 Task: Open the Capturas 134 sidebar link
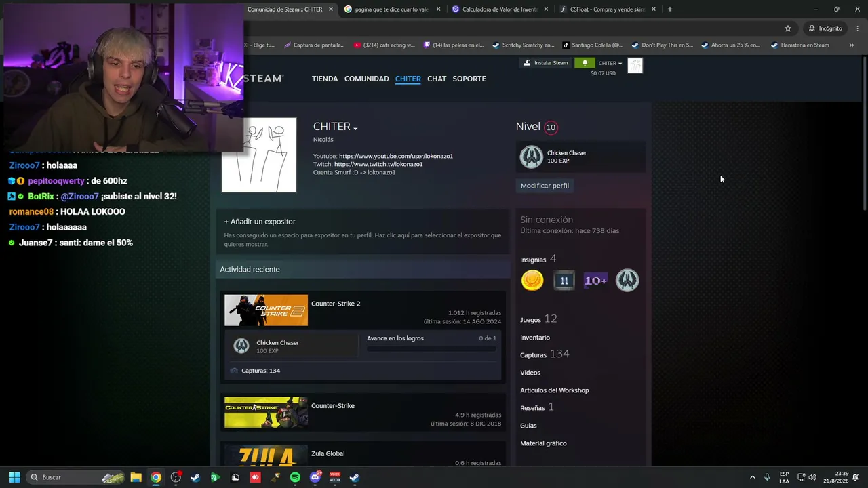(545, 354)
